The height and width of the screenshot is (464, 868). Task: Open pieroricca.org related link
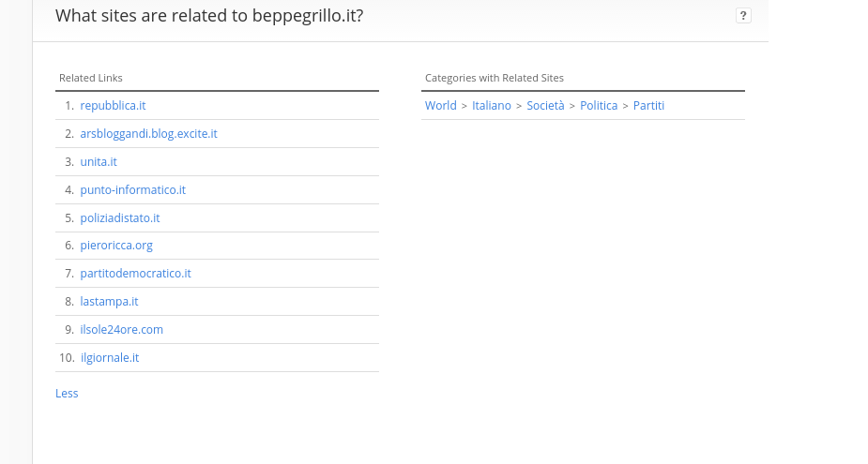pos(116,246)
